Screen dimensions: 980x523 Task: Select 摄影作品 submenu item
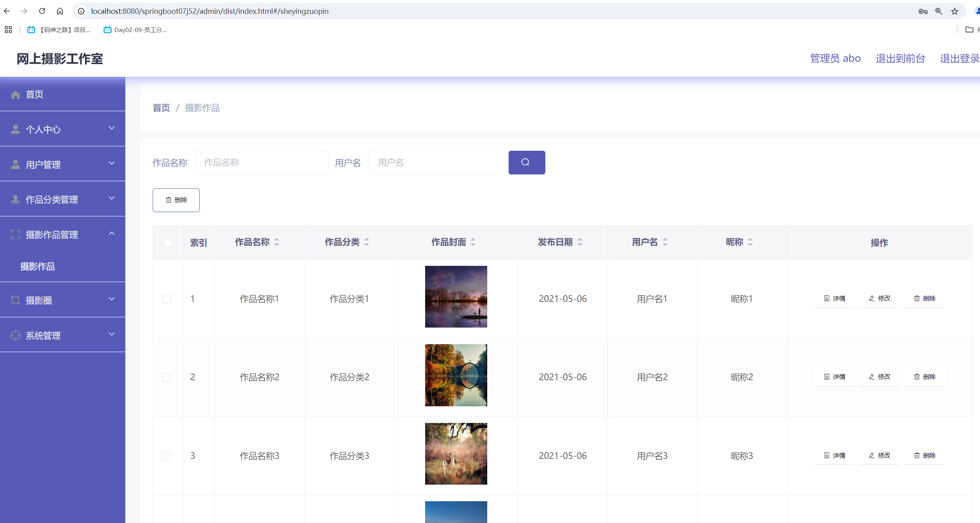click(38, 266)
